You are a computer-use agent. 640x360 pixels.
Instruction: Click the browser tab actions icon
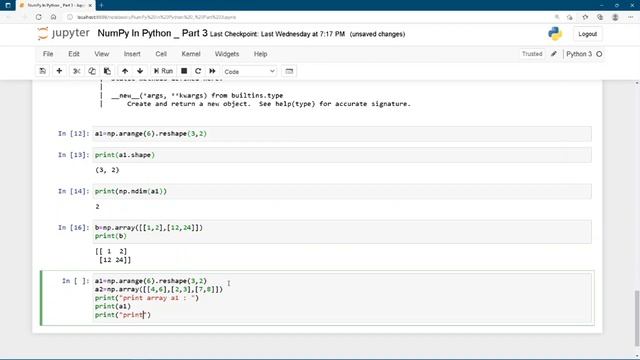7,5
